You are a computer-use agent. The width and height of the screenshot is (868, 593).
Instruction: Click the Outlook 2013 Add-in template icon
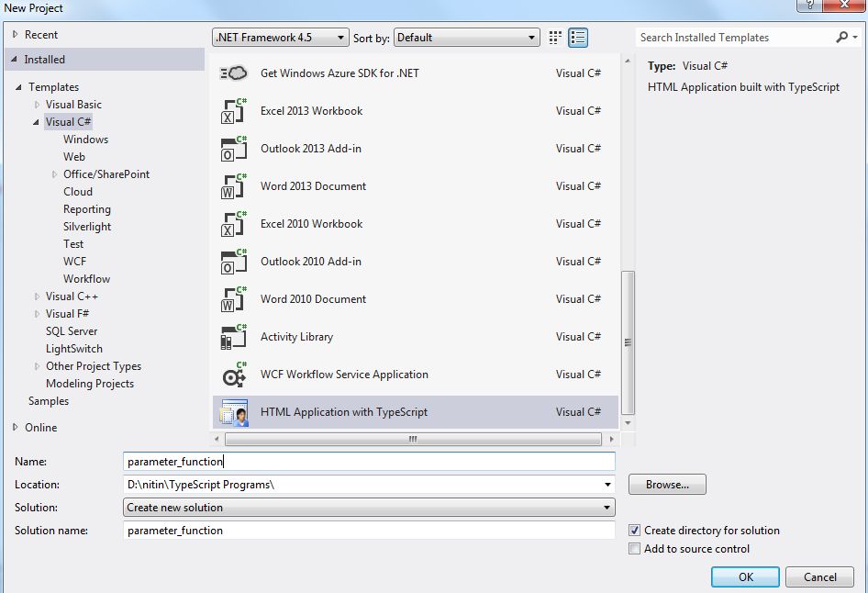(233, 149)
